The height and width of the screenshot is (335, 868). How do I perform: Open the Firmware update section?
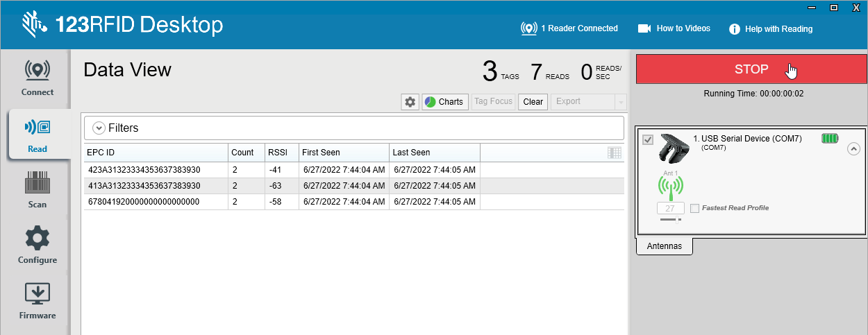click(x=37, y=300)
